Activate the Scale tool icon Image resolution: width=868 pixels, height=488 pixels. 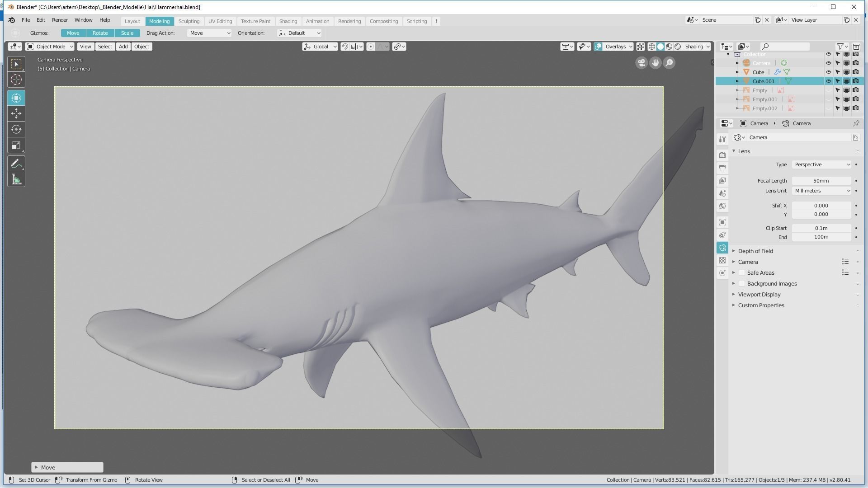click(x=16, y=145)
